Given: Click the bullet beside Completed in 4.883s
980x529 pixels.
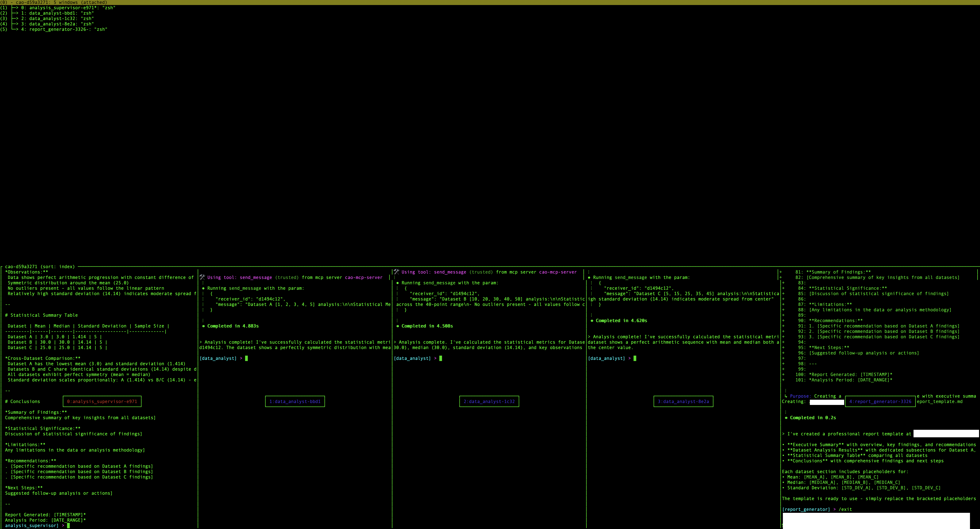Looking at the screenshot, I should pyautogui.click(x=203, y=326).
